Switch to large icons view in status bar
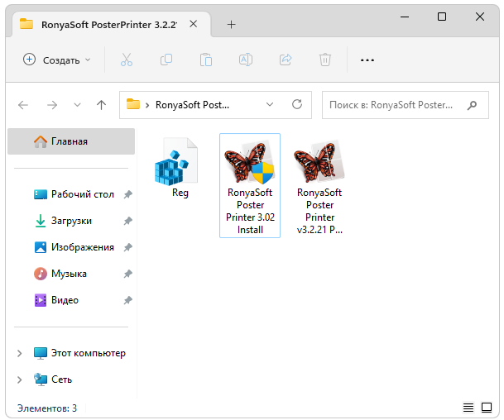The image size is (504, 420). (487, 408)
